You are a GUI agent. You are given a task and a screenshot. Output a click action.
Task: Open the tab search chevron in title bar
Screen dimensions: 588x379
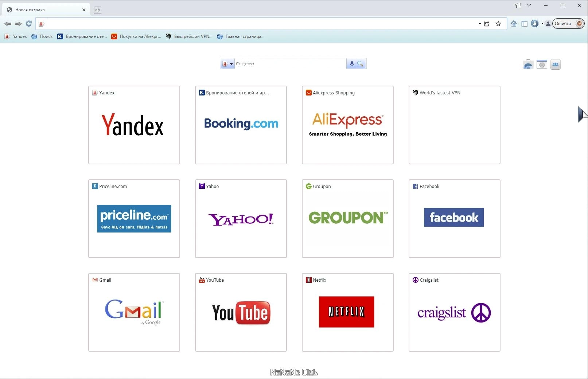point(529,5)
